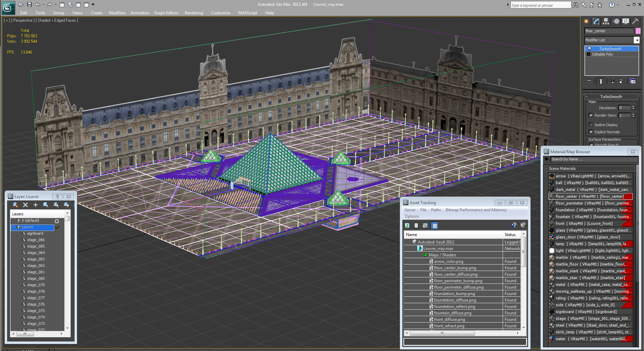The height and width of the screenshot is (351, 644).
Task: Open the Modifier List dropdown
Action: coord(637,40)
